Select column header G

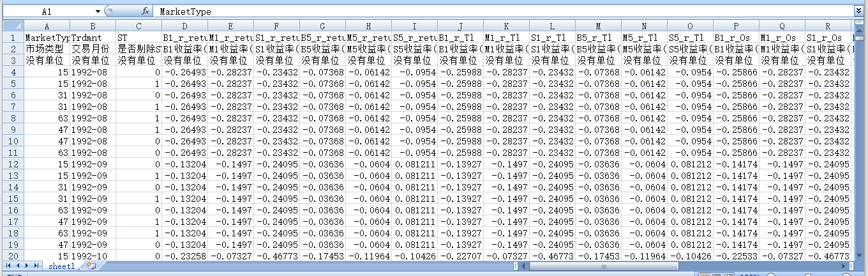(322, 26)
